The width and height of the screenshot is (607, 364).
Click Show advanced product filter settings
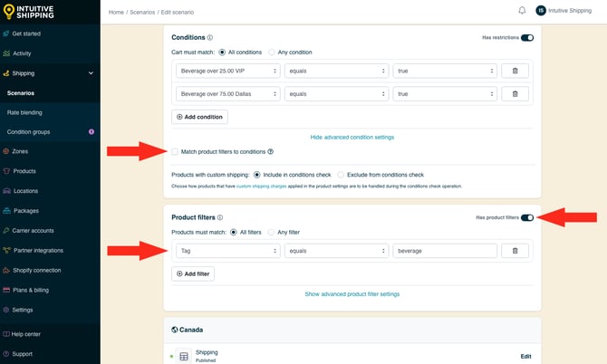(x=352, y=294)
